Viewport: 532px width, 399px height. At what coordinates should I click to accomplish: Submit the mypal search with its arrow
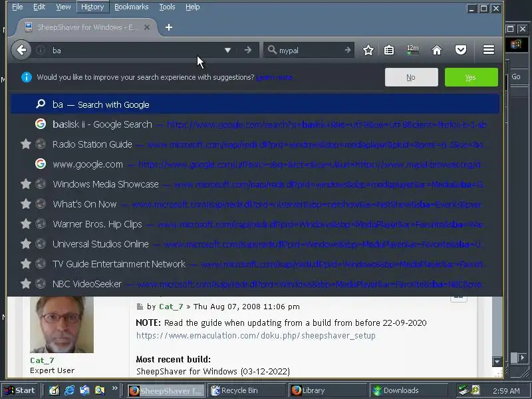pyautogui.click(x=347, y=51)
